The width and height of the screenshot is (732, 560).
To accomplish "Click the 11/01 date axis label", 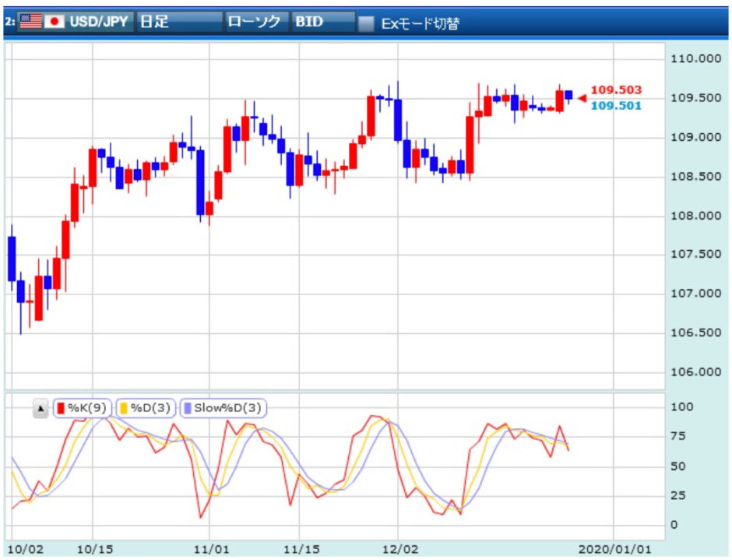I will [x=211, y=549].
